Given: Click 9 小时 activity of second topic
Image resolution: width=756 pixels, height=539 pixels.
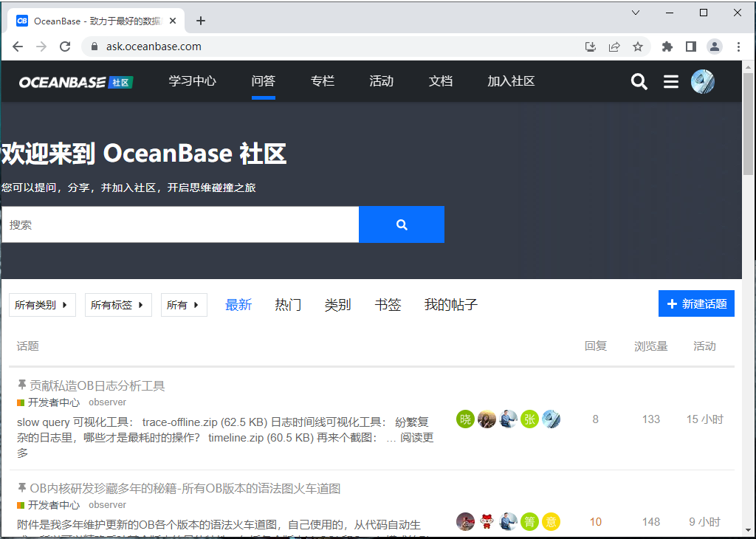Looking at the screenshot, I should (704, 521).
